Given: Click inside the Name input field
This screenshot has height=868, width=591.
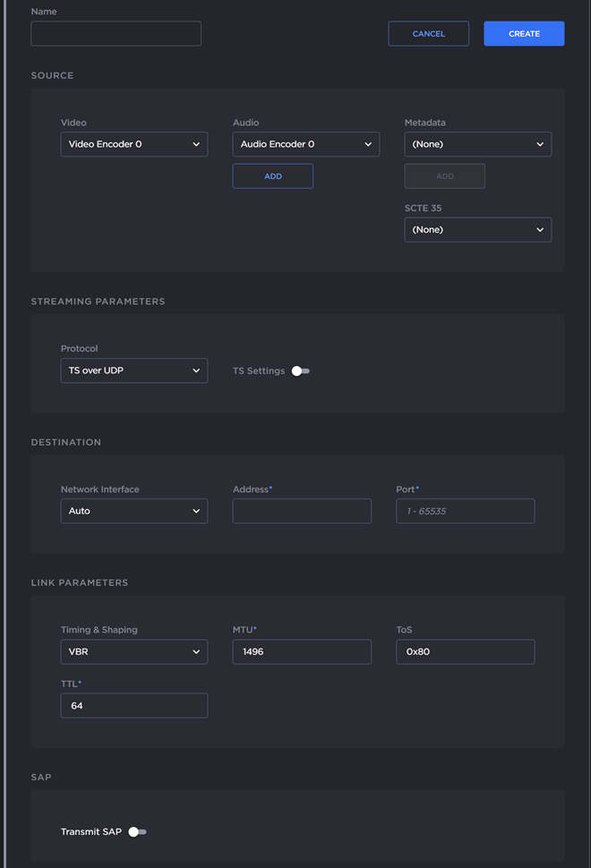Looking at the screenshot, I should point(116,33).
